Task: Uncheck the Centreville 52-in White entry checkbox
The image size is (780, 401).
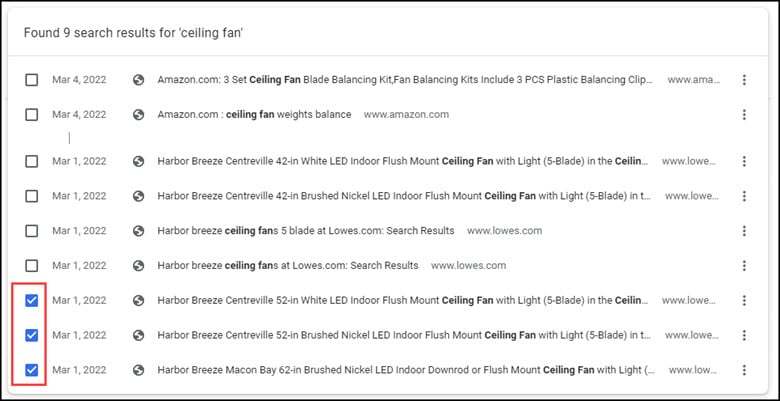Action: pyautogui.click(x=31, y=301)
